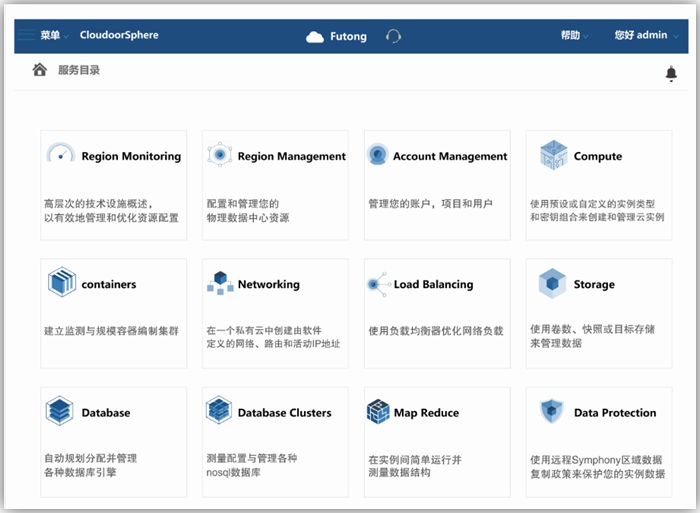Click the Region Monitoring gauge icon
700x513 pixels.
point(61,155)
